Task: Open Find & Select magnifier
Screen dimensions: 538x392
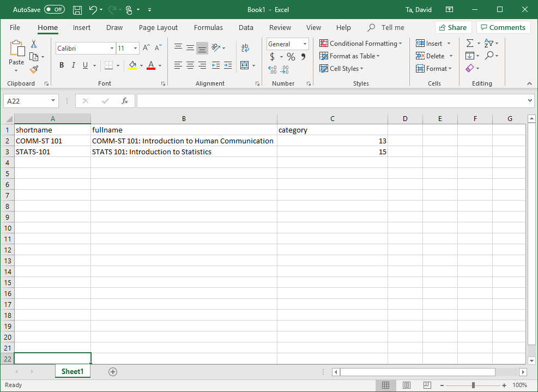Action: pos(489,56)
